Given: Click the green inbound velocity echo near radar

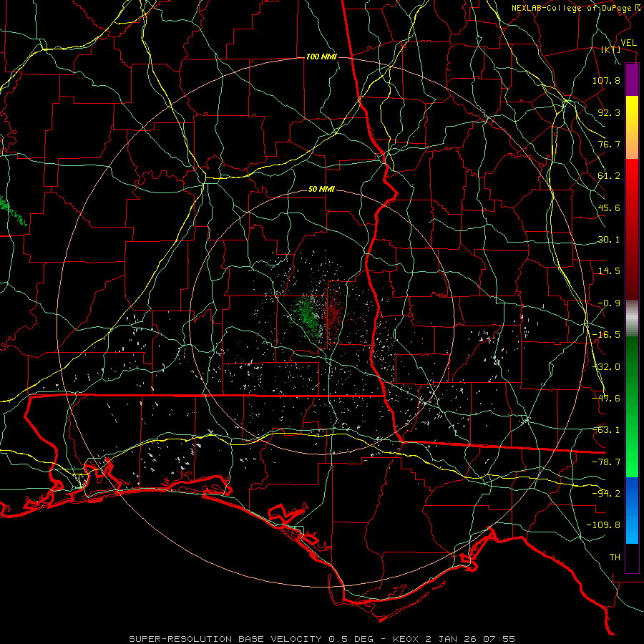Looking at the screenshot, I should click(x=308, y=316).
